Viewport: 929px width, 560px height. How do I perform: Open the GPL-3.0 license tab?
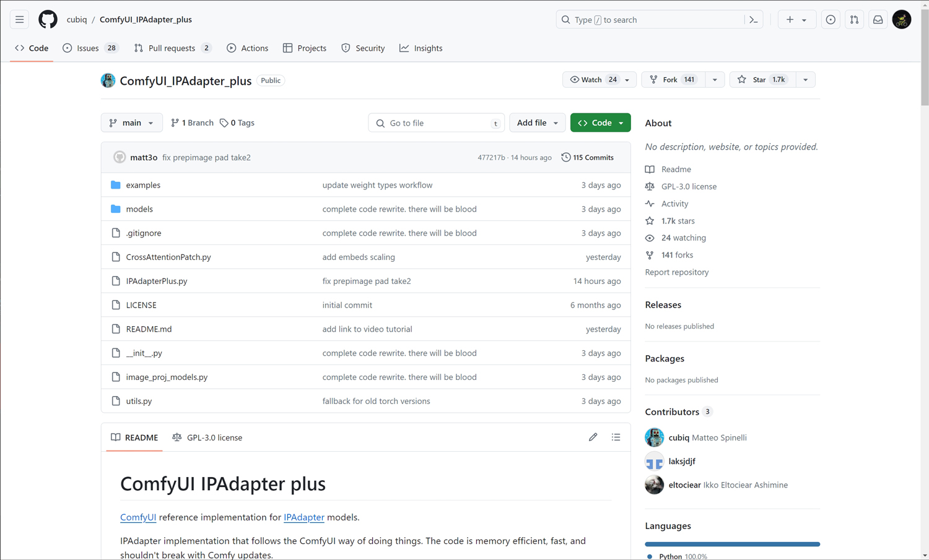(207, 437)
